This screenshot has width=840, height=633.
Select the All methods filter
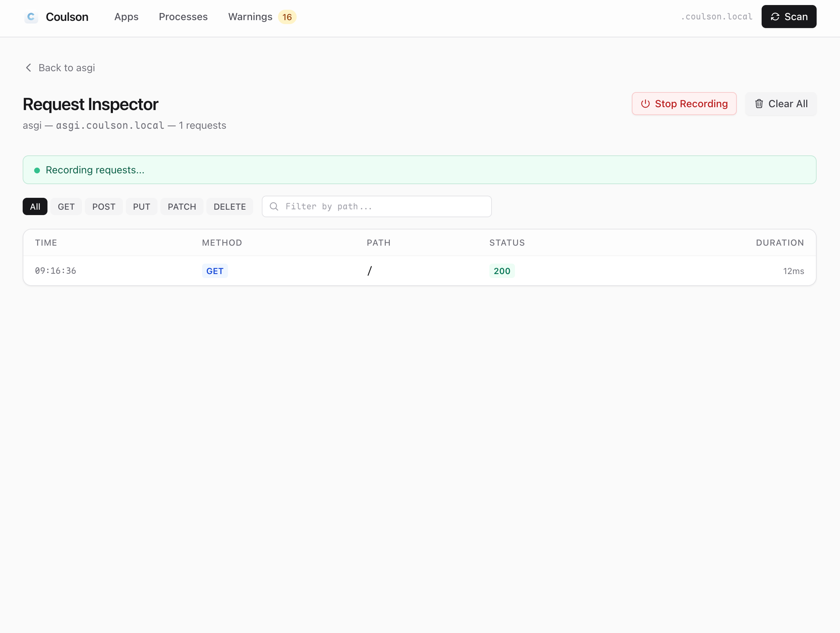pos(35,206)
